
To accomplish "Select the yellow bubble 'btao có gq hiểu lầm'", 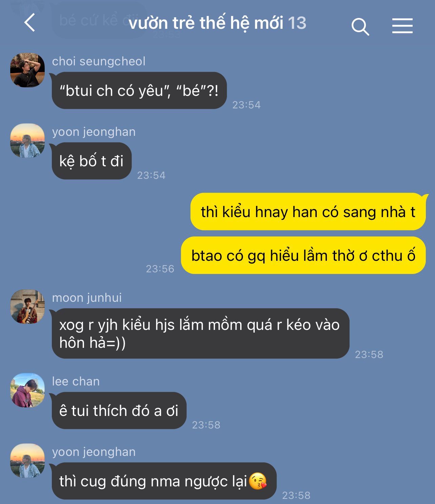I will pos(303,255).
